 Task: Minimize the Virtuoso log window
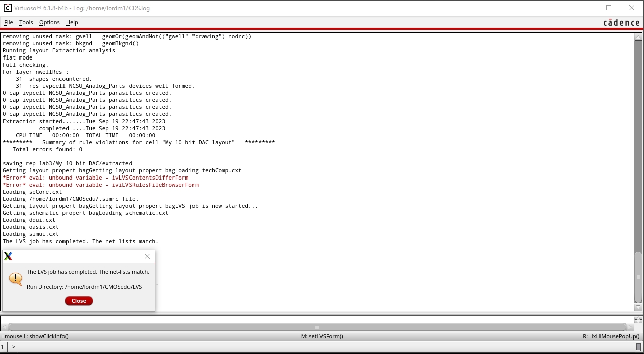point(586,8)
